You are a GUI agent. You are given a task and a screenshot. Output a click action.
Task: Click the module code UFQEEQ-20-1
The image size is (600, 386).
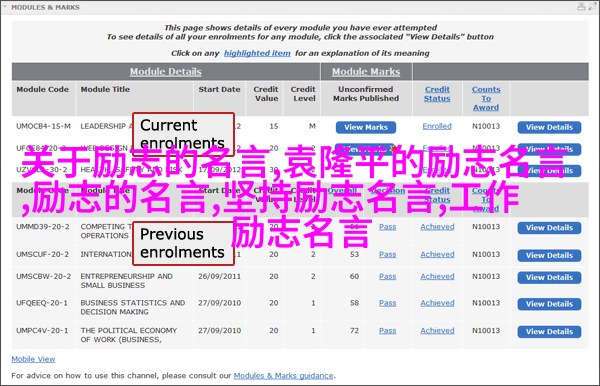tap(42, 303)
